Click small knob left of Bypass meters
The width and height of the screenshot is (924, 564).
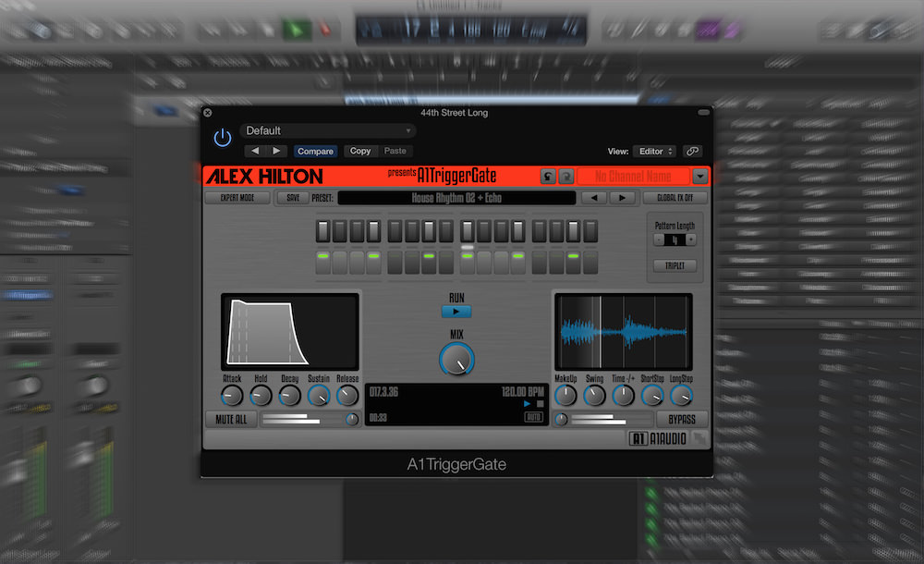point(561,420)
